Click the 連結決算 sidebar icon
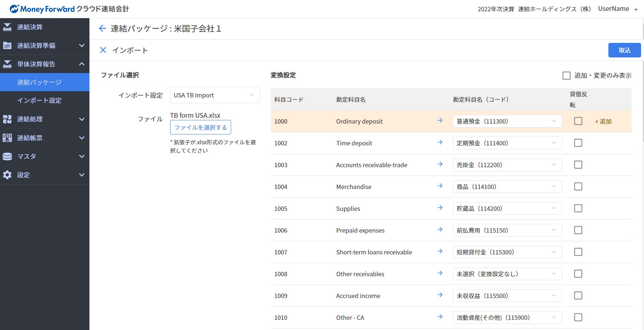This screenshot has width=644, height=330. (x=7, y=27)
